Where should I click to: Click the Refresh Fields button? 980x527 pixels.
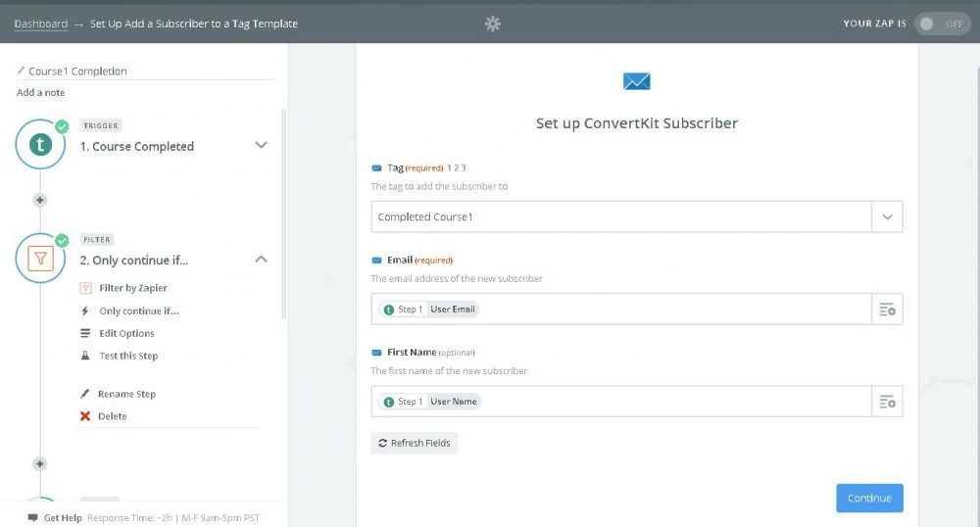click(415, 443)
